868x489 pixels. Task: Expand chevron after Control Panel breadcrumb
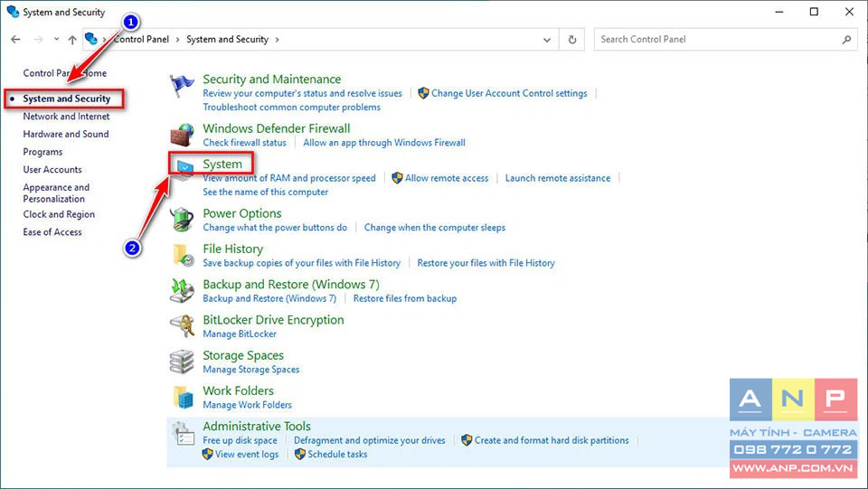[178, 39]
